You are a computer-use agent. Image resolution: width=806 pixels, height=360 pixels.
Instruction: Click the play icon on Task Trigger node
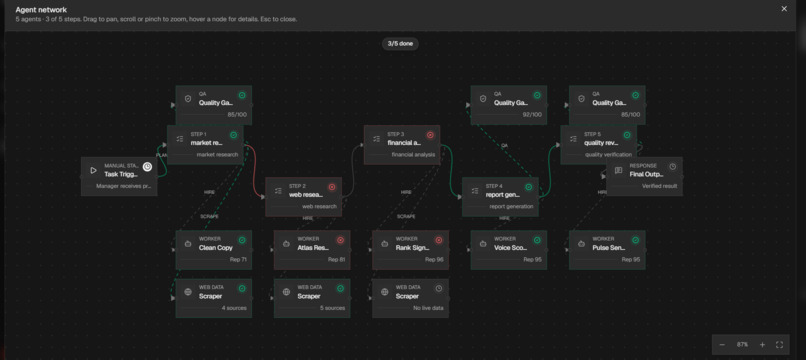pos(94,170)
